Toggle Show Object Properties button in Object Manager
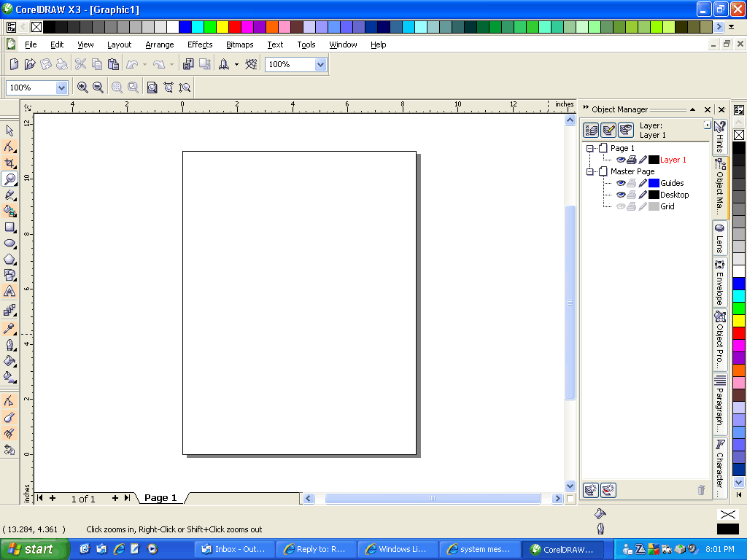 tap(591, 130)
